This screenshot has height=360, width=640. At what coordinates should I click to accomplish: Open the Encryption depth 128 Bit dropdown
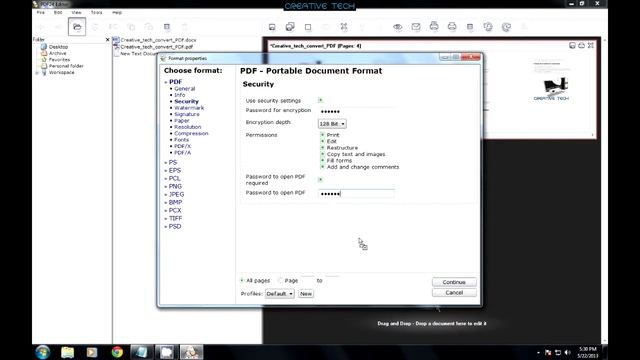coord(332,124)
